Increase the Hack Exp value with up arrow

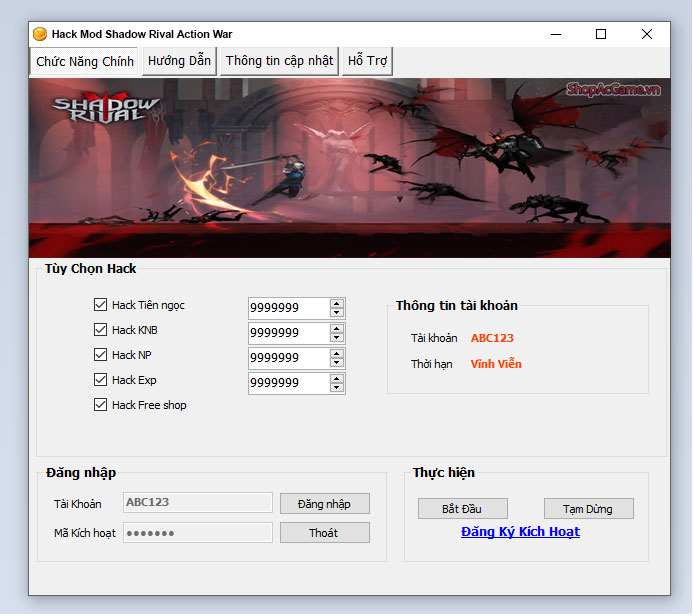coord(337,379)
